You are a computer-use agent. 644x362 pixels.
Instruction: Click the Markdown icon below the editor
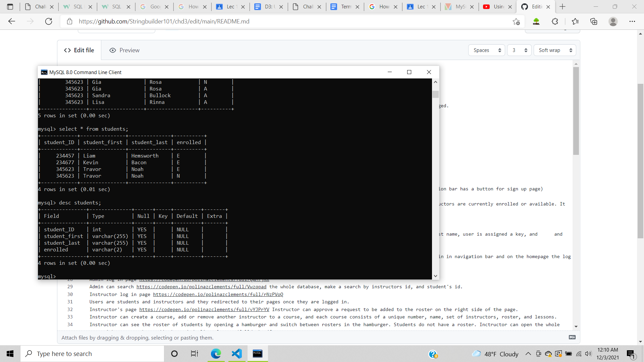pyautogui.click(x=572, y=337)
